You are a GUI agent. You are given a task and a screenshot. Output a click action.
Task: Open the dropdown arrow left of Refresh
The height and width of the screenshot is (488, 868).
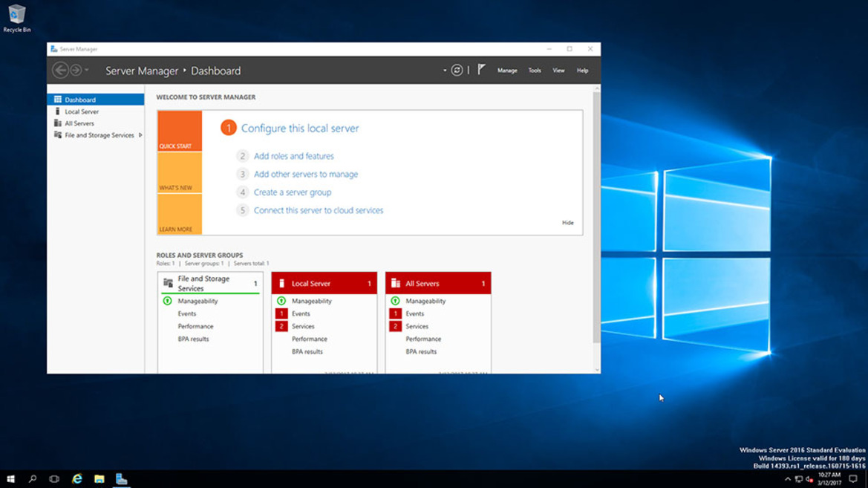(x=445, y=71)
